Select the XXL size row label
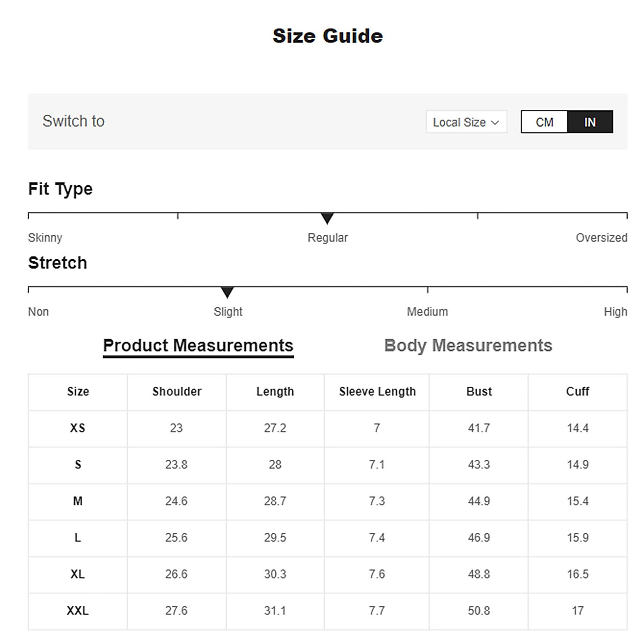The height and width of the screenshot is (644, 644). [x=78, y=611]
